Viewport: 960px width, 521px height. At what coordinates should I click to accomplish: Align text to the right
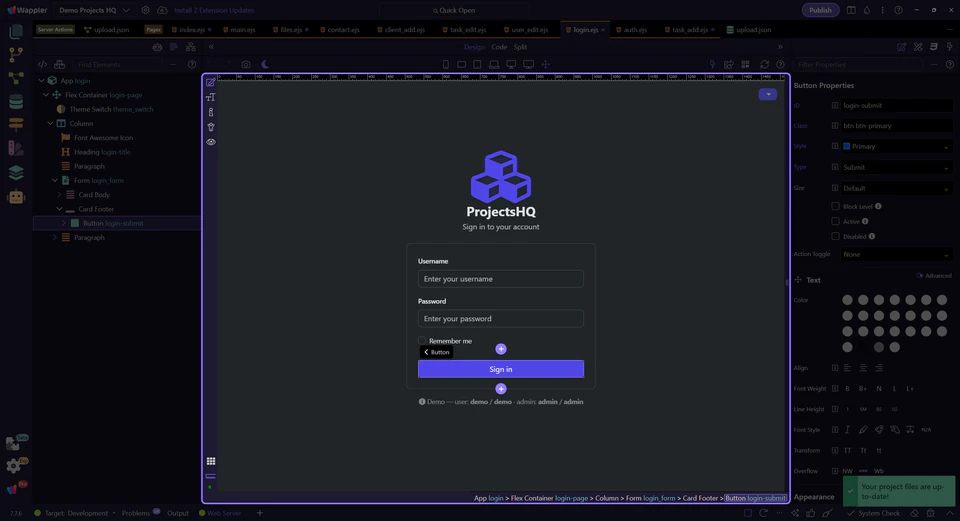tap(879, 368)
